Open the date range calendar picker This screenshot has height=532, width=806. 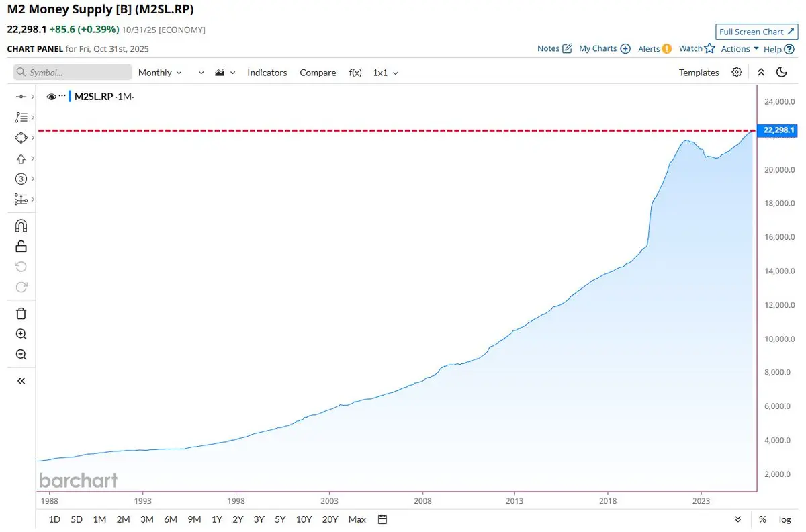382,519
